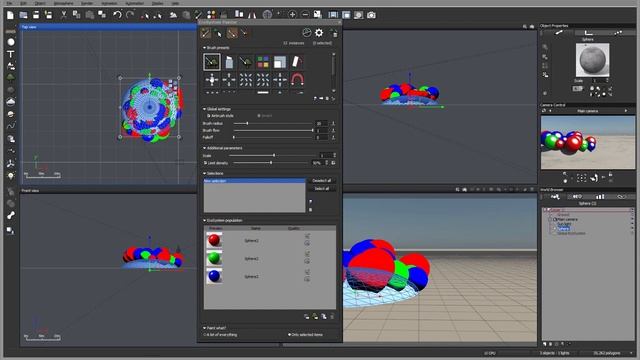
Task: Select the paint brush tool in the EcoSystem Painter
Action: pos(206,33)
